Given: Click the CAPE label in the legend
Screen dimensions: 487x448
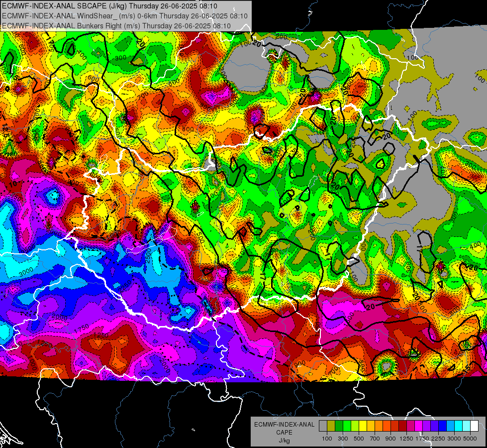Looking at the screenshot, I should pos(285,433).
